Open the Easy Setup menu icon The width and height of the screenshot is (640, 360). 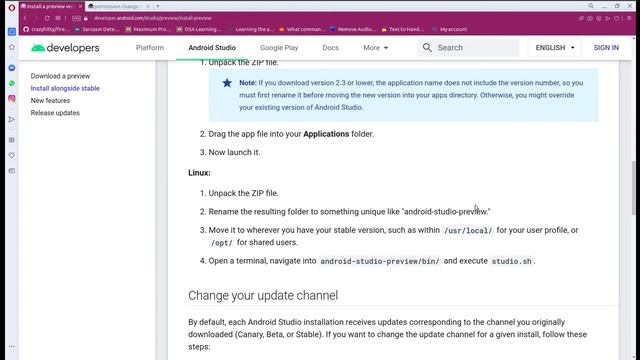[629, 18]
